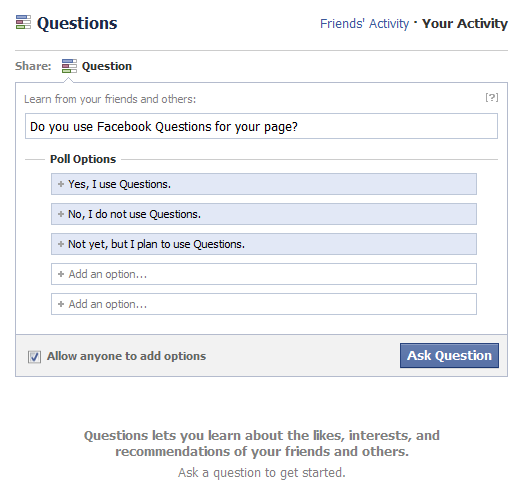Click the question text input field
Image resolution: width=520 pixels, height=484 pixels.
261,126
